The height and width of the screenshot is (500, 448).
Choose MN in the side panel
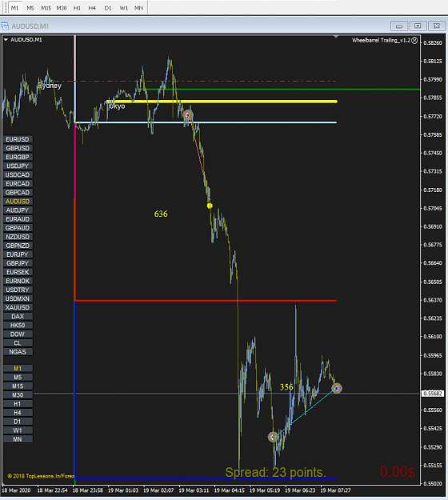tap(18, 439)
